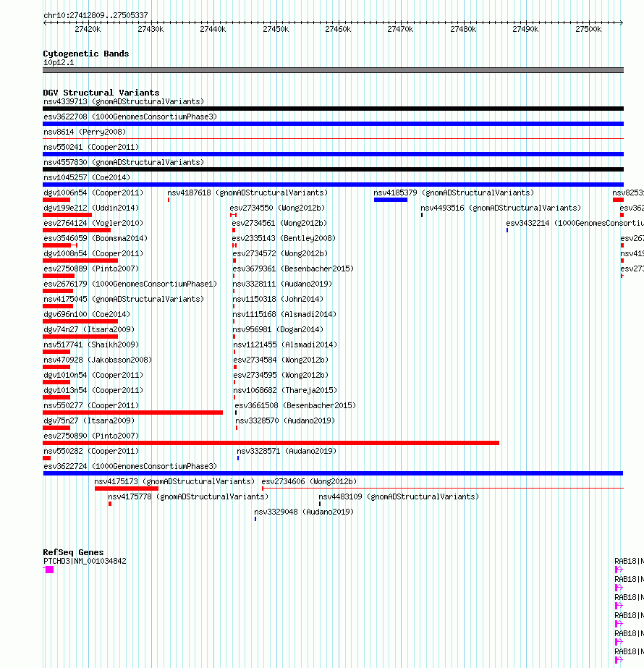Click the 27450k ruler position marker
Viewport: 644px width, 668px height.
pyautogui.click(x=276, y=29)
